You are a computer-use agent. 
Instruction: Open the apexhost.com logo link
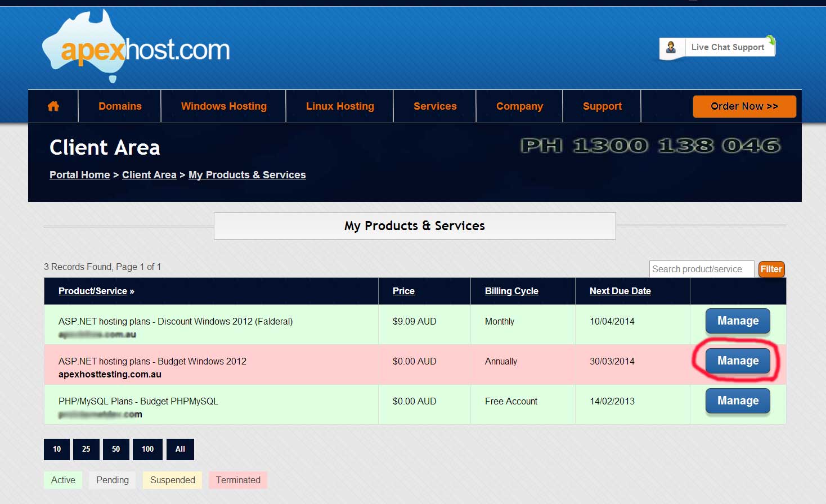(x=136, y=47)
